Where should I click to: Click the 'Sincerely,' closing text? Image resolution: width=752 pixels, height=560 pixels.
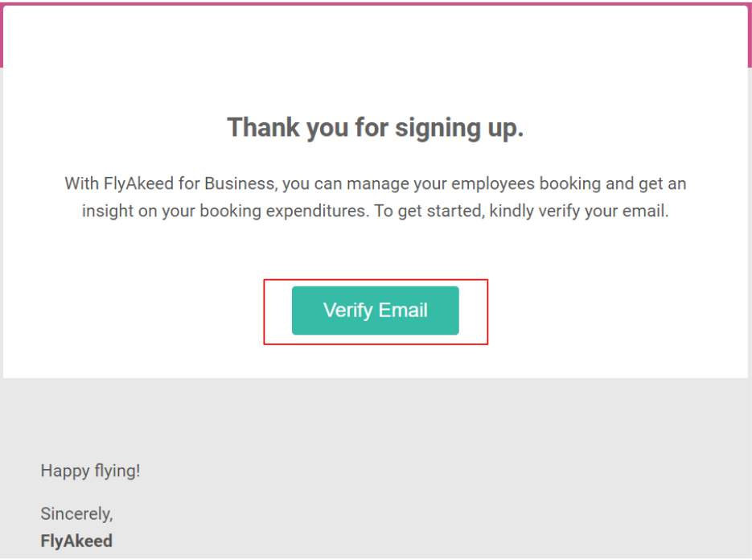click(x=76, y=514)
